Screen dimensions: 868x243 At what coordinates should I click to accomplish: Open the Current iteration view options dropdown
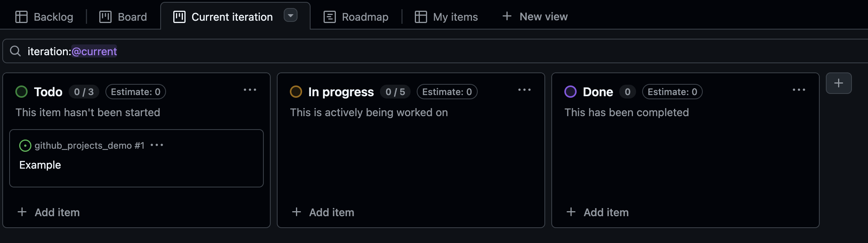click(290, 16)
